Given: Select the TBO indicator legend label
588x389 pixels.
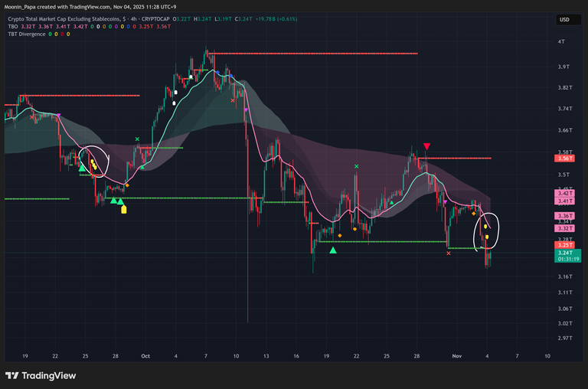Looking at the screenshot, I should (11, 26).
